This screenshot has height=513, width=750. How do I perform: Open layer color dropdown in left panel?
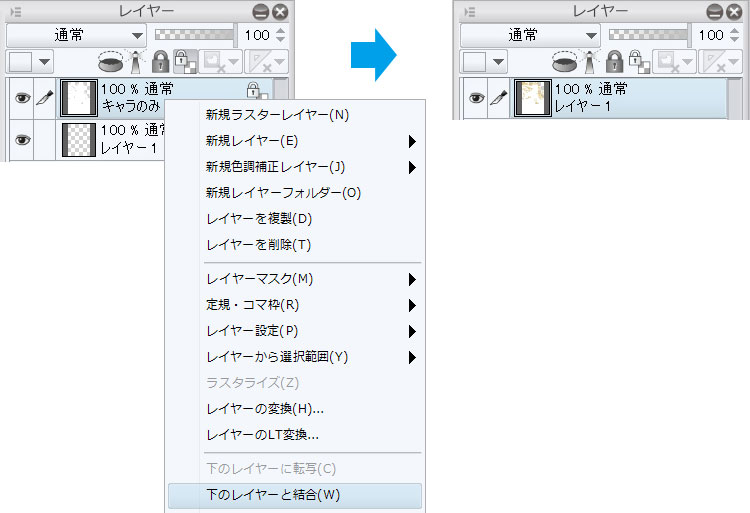[44, 62]
